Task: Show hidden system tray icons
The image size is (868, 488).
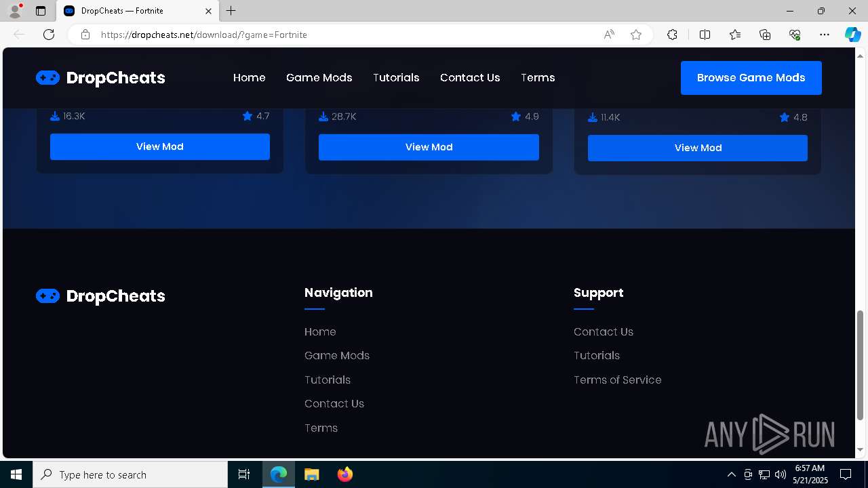Action: [731, 474]
